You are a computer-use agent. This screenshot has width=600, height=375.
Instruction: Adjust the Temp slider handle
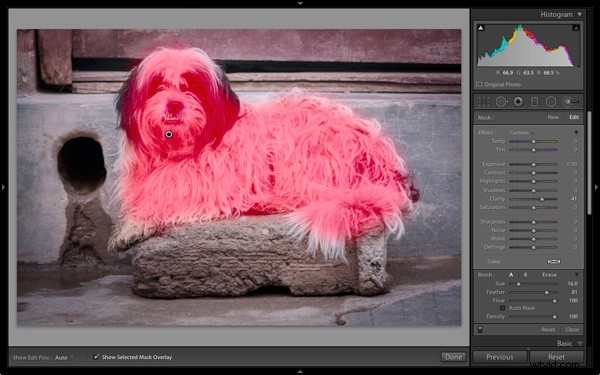click(533, 142)
